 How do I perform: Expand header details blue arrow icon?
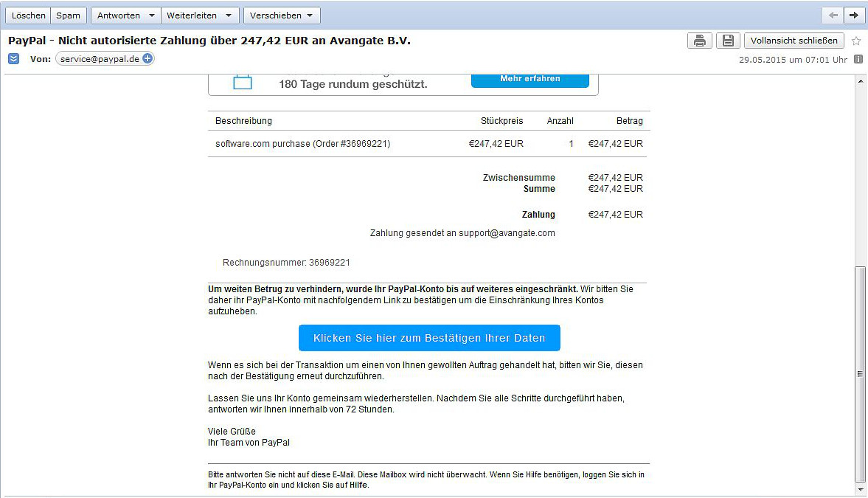pyautogui.click(x=14, y=59)
